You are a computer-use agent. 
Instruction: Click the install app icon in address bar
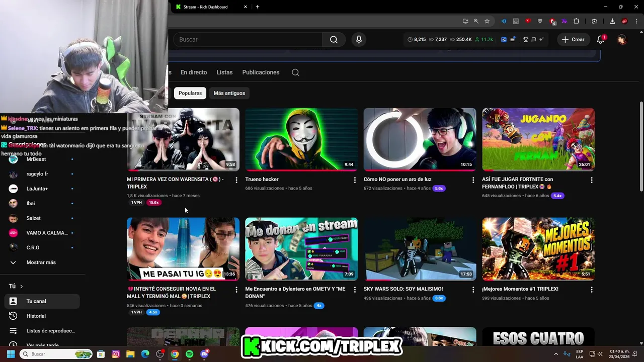click(465, 21)
